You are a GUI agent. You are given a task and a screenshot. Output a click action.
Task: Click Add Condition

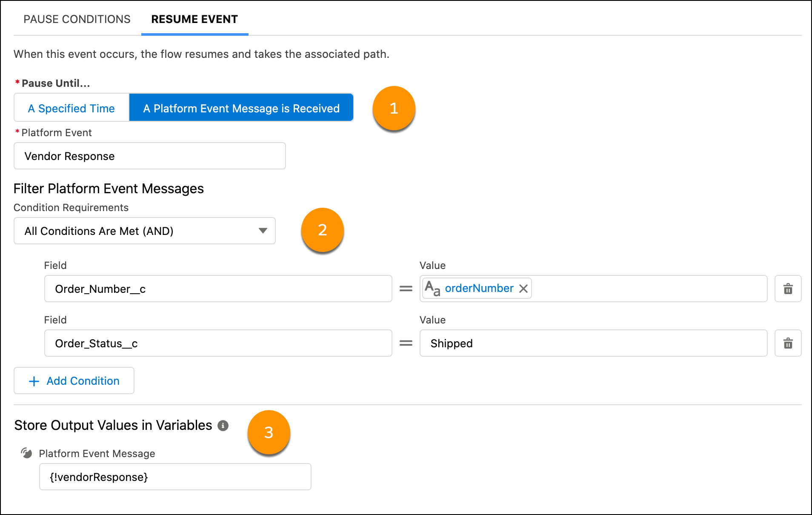tap(74, 381)
